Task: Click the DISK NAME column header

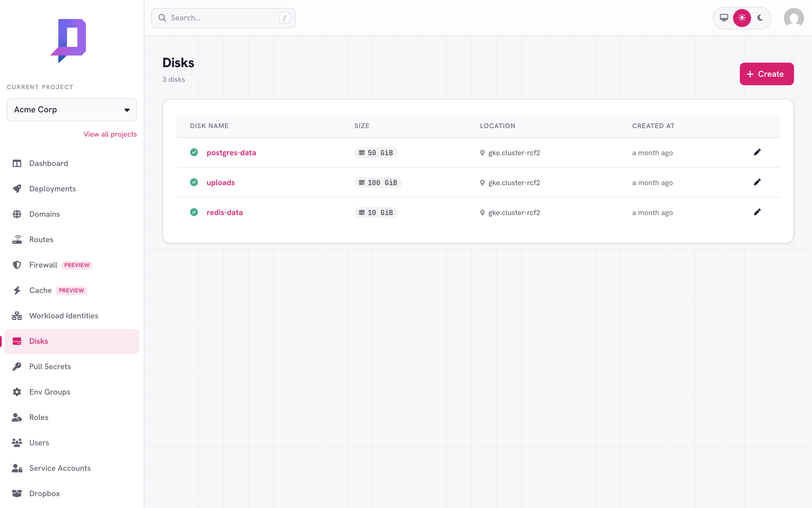Action: [209, 126]
